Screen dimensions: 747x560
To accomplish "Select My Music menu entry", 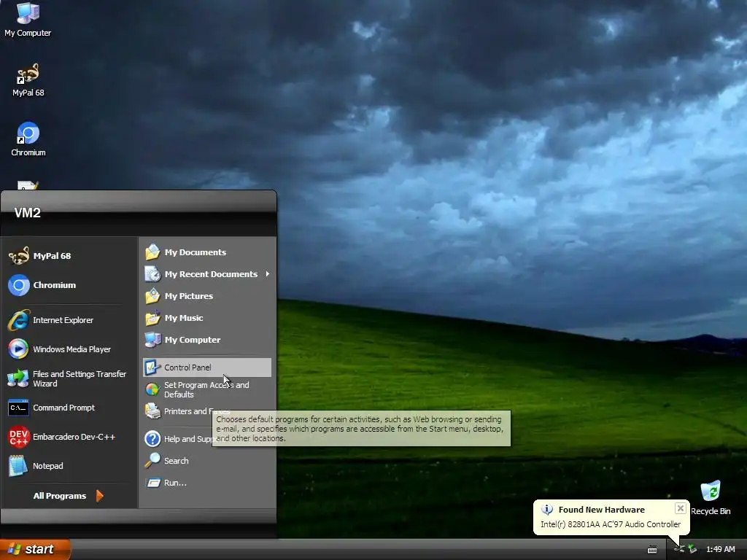I will [207, 318].
